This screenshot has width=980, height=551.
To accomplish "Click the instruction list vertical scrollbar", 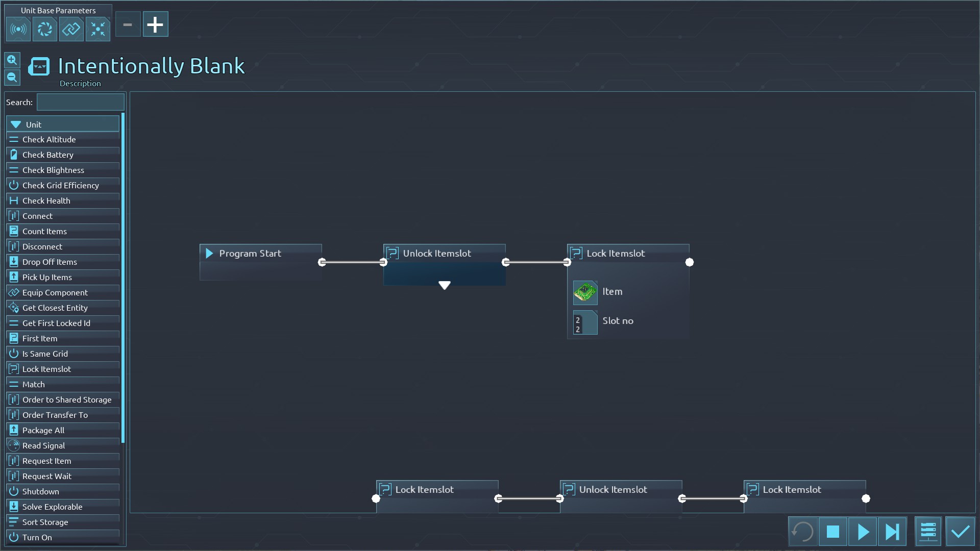I will coord(123,278).
